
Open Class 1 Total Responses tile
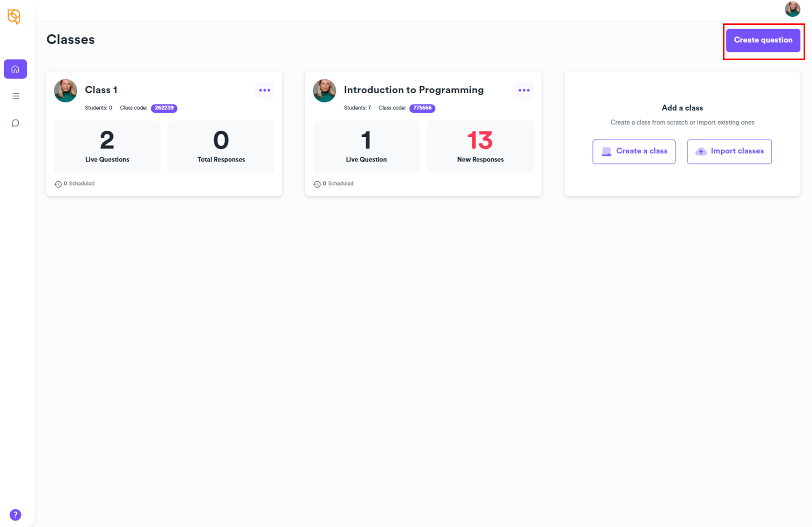221,147
